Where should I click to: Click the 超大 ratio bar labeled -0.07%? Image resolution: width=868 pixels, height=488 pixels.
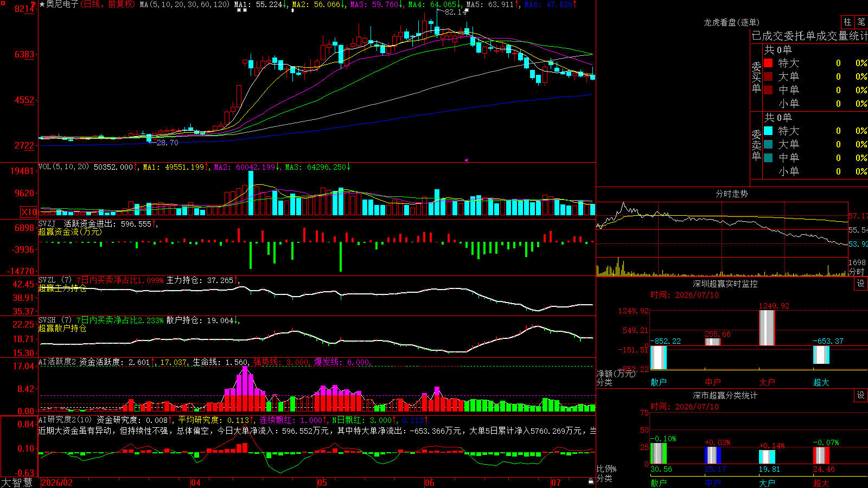pyautogui.click(x=821, y=455)
